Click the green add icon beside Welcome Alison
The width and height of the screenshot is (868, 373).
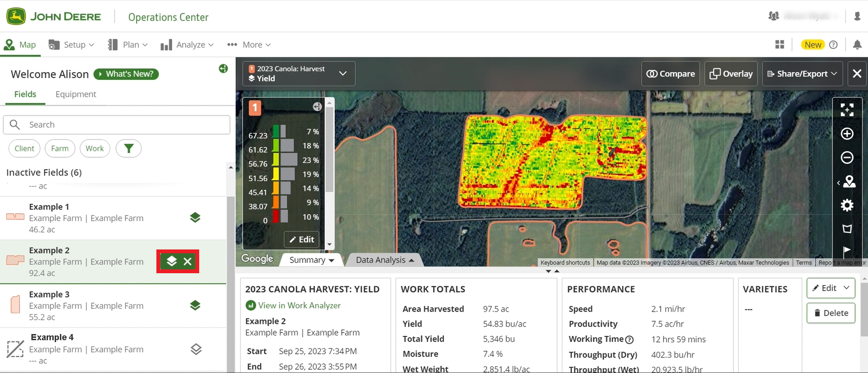click(223, 69)
